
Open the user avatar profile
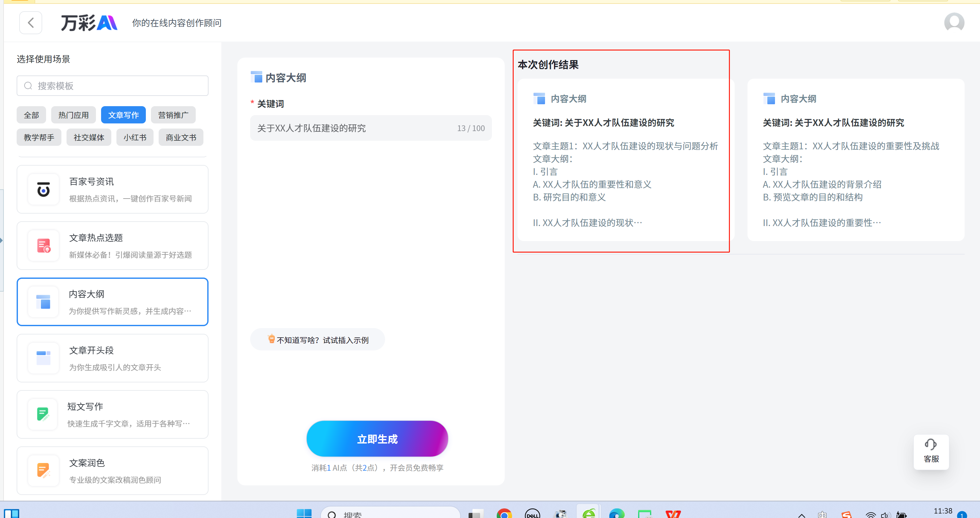coord(954,23)
